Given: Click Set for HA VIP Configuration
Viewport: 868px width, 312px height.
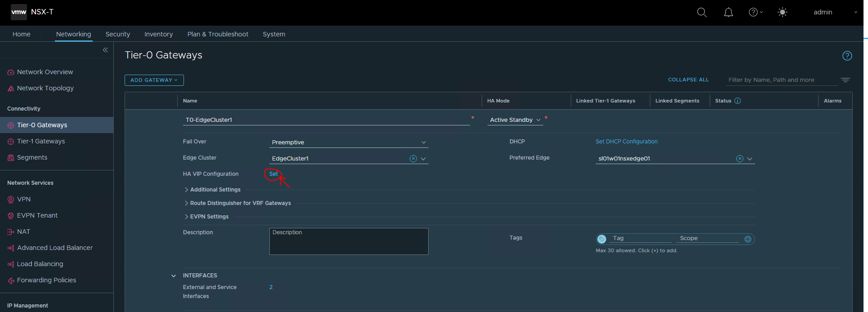Looking at the screenshot, I should point(273,174).
